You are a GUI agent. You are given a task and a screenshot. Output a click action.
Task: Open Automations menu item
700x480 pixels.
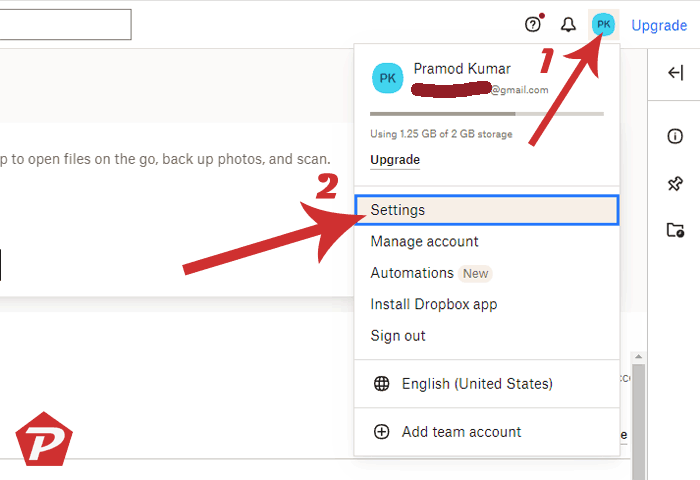click(412, 273)
